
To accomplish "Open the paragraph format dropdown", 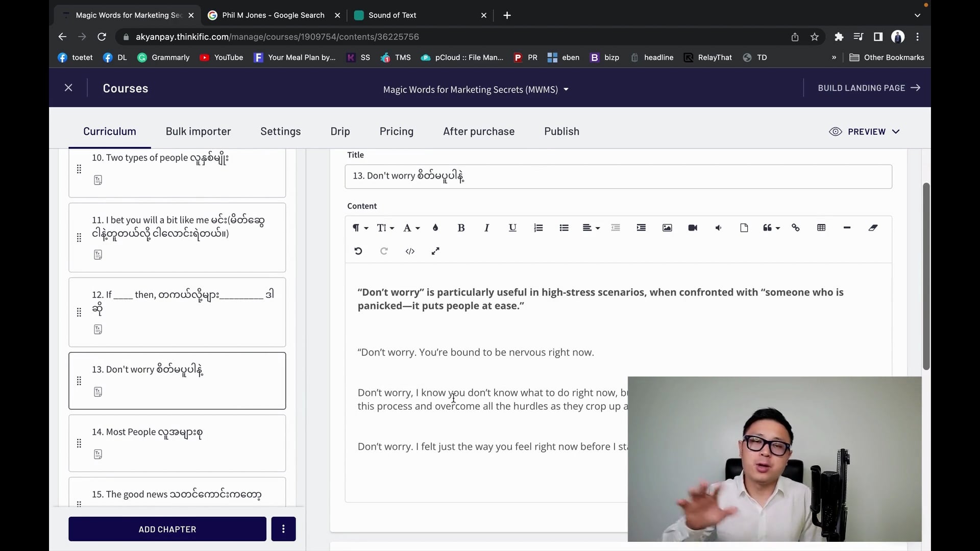I will tap(360, 228).
